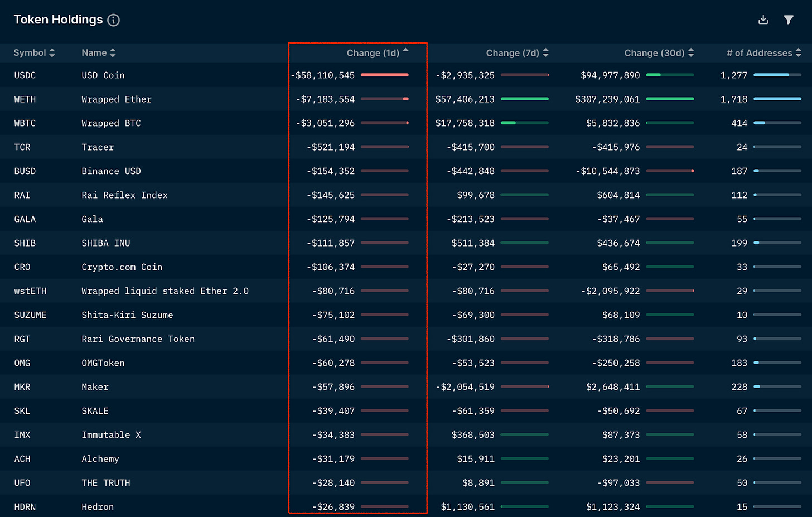The image size is (812, 517).
Task: Select the wstETH symbol
Action: click(x=31, y=291)
